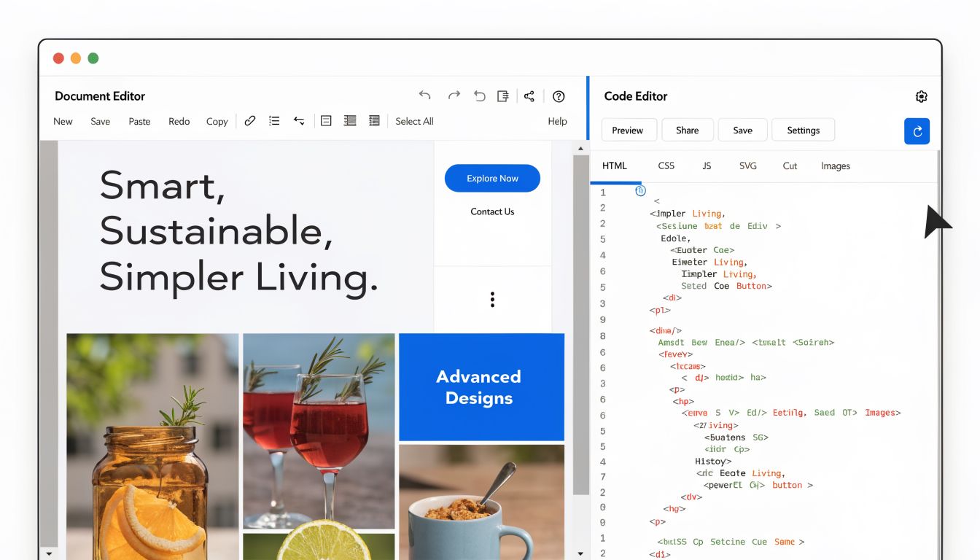980x560 pixels.
Task: Click the redo arrow icon in Document Editor header
Action: [x=454, y=96]
